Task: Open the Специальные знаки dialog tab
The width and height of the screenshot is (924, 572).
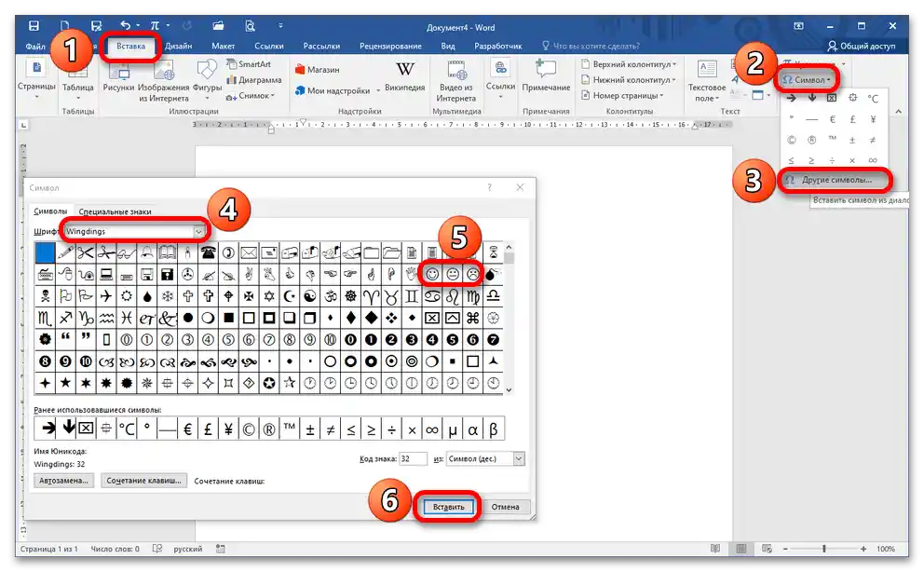Action: tap(115, 211)
